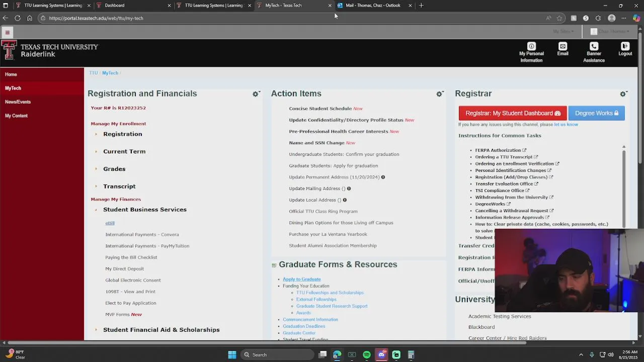Open Concise Student Schedule item
The width and height of the screenshot is (644, 362).
click(x=320, y=109)
